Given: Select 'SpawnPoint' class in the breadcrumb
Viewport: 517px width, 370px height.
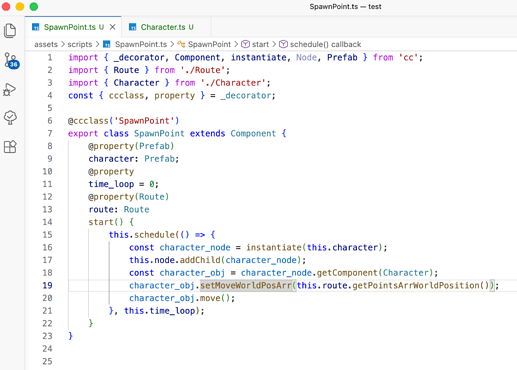Looking at the screenshot, I should pos(209,44).
